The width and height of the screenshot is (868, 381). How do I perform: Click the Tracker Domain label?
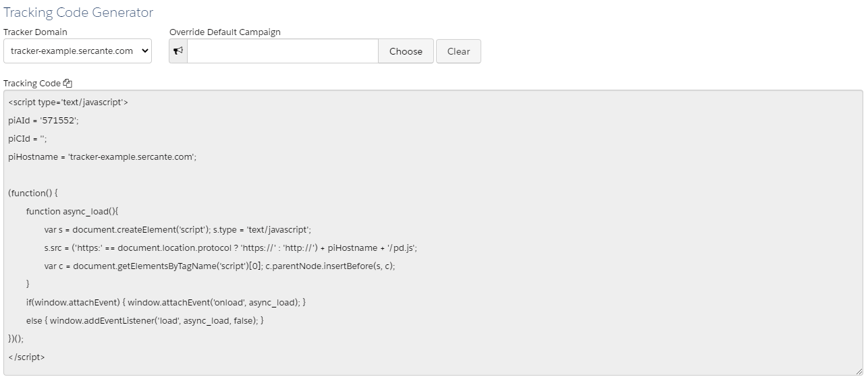(35, 32)
